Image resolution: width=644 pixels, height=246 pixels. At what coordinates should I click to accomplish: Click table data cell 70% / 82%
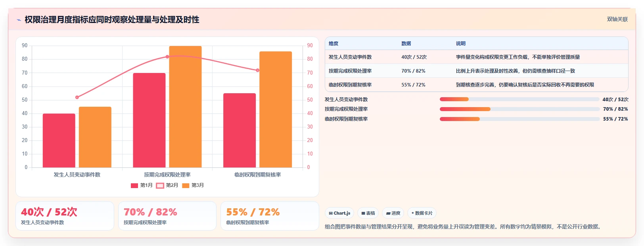click(413, 71)
